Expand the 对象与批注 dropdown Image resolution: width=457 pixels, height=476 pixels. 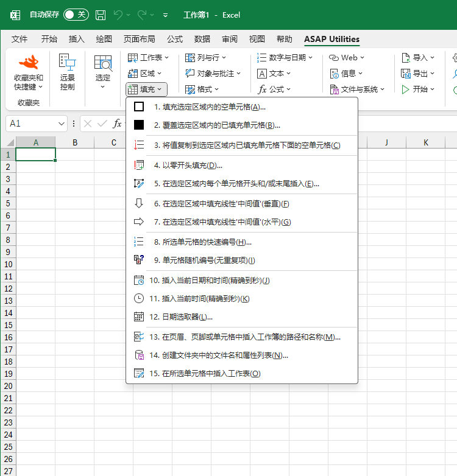[x=213, y=73]
